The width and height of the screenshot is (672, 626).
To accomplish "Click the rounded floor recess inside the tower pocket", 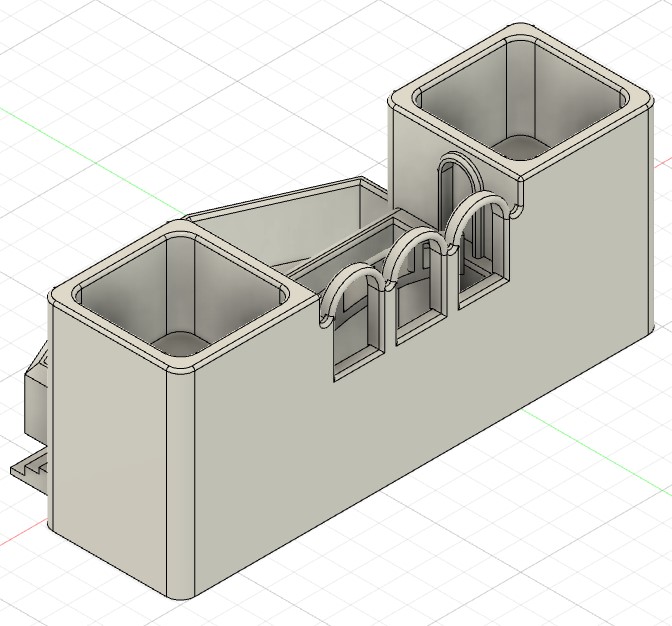I will [521, 148].
